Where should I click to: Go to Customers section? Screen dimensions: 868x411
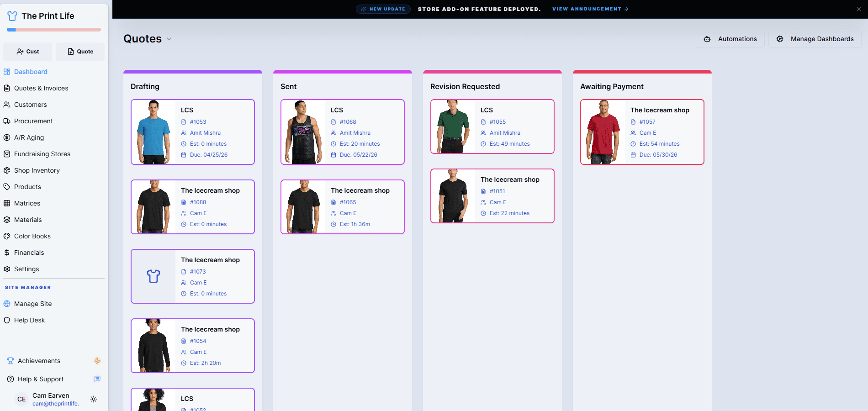(x=31, y=105)
